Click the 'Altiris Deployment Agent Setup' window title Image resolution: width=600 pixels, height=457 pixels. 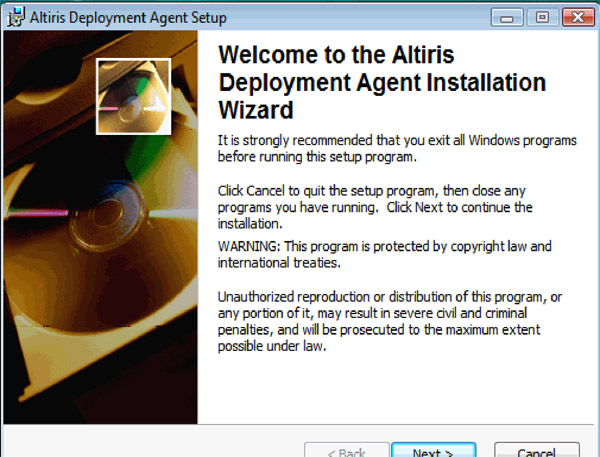pyautogui.click(x=128, y=18)
